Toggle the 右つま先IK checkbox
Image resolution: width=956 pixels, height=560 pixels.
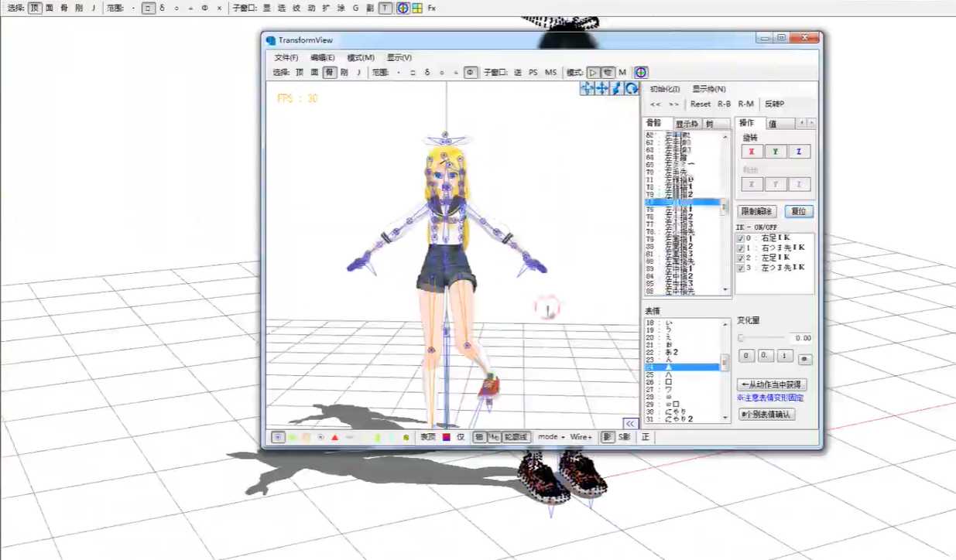[742, 248]
